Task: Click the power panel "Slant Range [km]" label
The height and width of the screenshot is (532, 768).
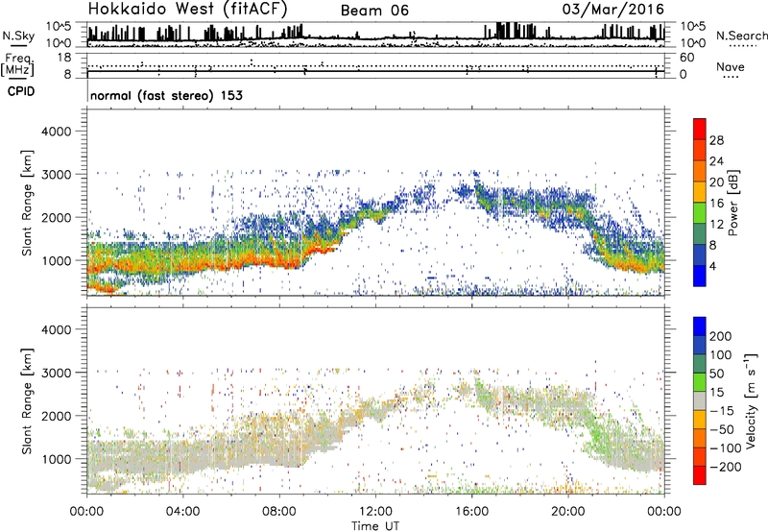Action: (27, 203)
